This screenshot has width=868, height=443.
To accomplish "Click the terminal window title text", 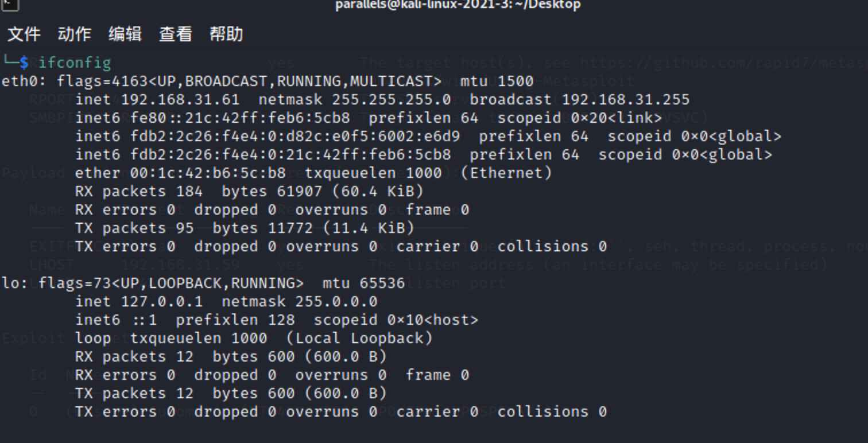I will point(458,5).
